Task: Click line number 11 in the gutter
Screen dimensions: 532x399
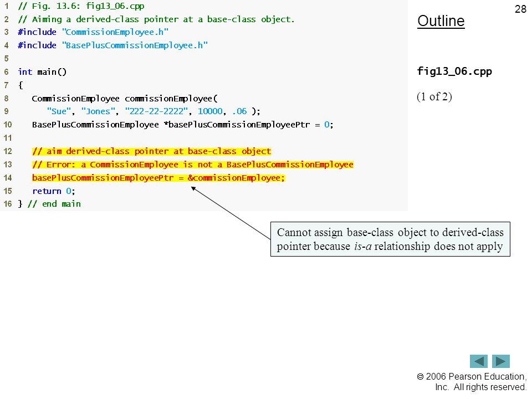Action: click(7, 138)
